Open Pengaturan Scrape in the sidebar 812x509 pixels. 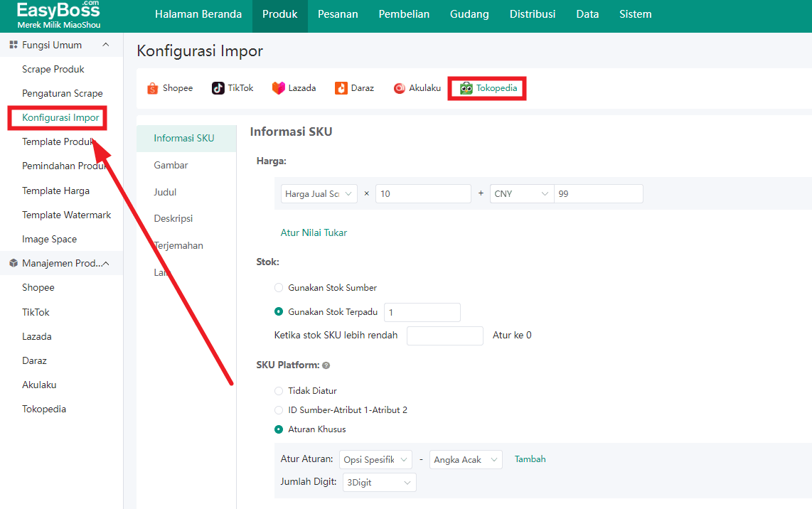tap(62, 93)
